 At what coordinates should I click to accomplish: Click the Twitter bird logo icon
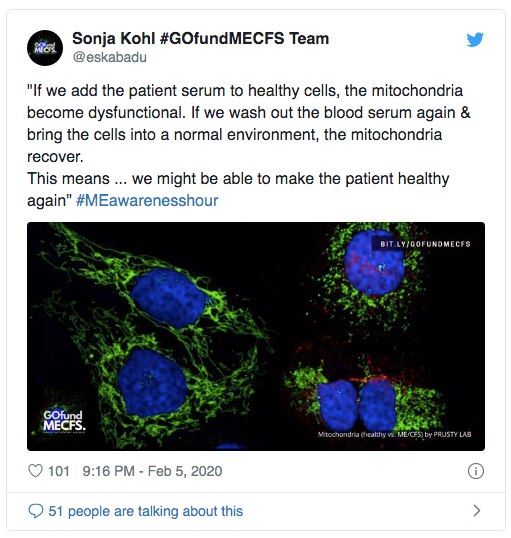click(475, 39)
